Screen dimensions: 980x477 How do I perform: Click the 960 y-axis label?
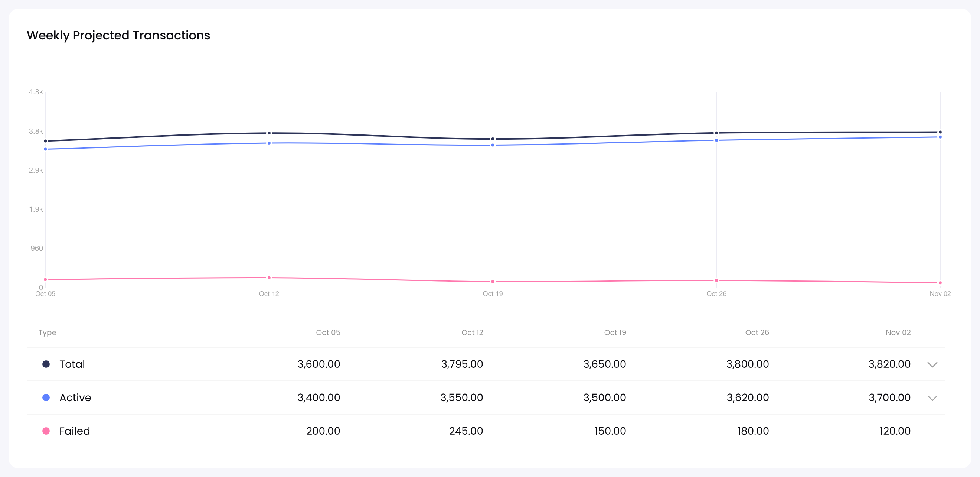pyautogui.click(x=37, y=248)
